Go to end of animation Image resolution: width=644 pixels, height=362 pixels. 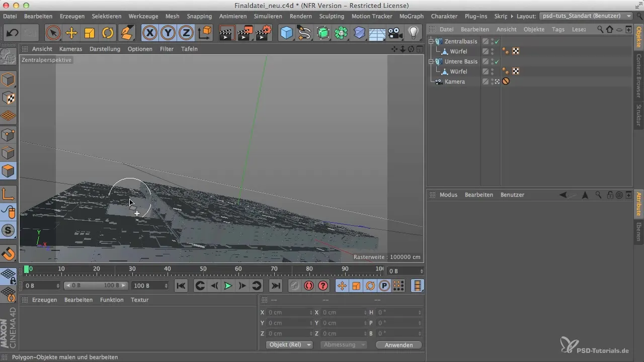(275, 286)
